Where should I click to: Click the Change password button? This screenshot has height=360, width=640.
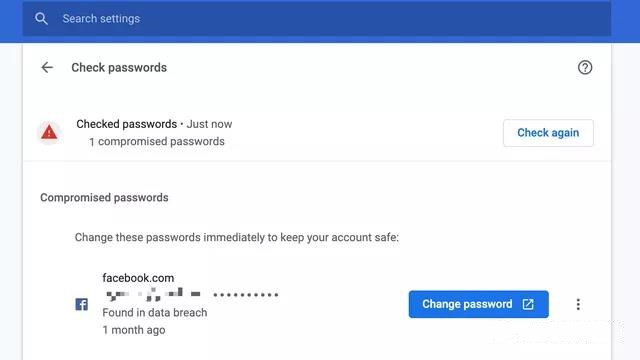pos(478,304)
